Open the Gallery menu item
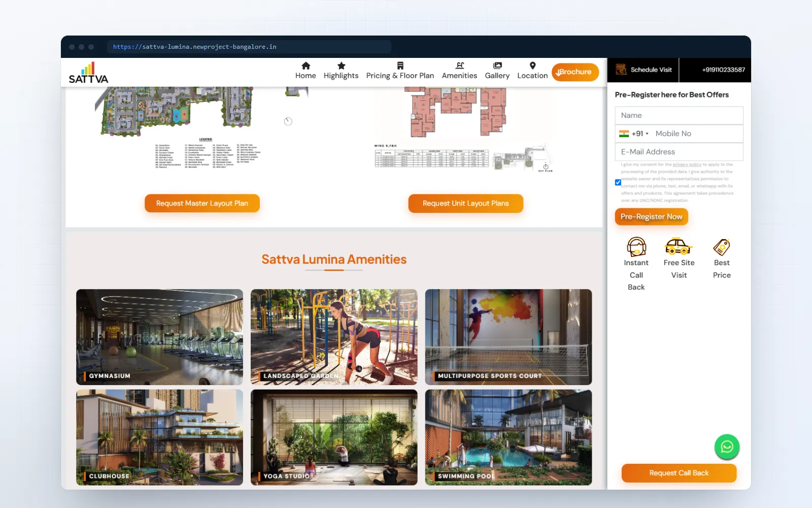The image size is (812, 508). pos(497,71)
